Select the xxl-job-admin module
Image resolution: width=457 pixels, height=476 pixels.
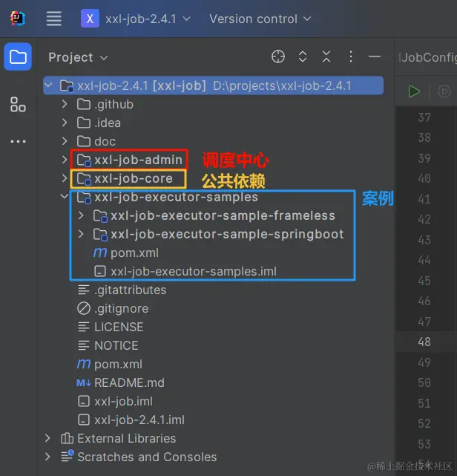(x=130, y=160)
